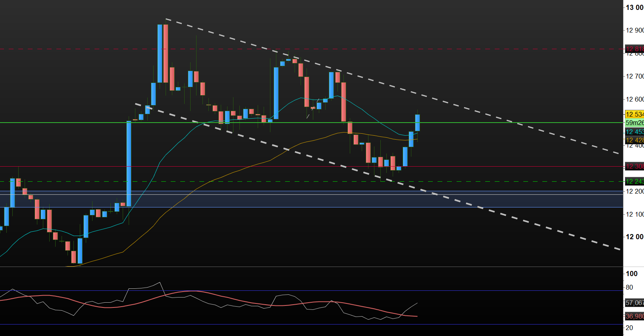Screen dimensions: 644x336
Task: Click the cyan 12 453 moving average label
Action: click(634, 132)
